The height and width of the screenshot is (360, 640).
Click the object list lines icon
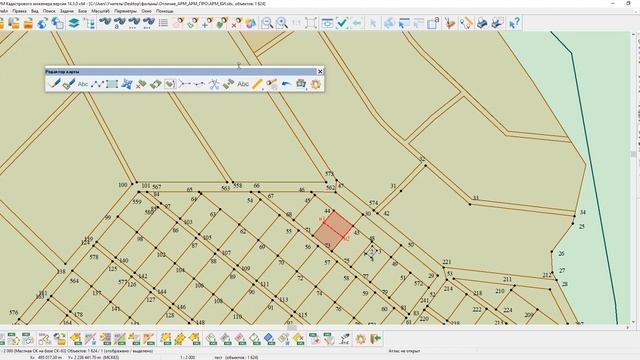(163, 23)
